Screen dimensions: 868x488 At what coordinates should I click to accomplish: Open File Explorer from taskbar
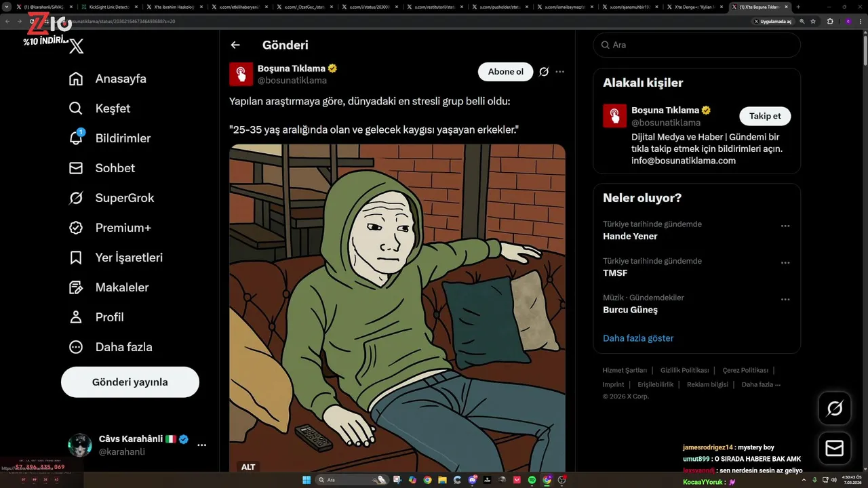(x=443, y=480)
